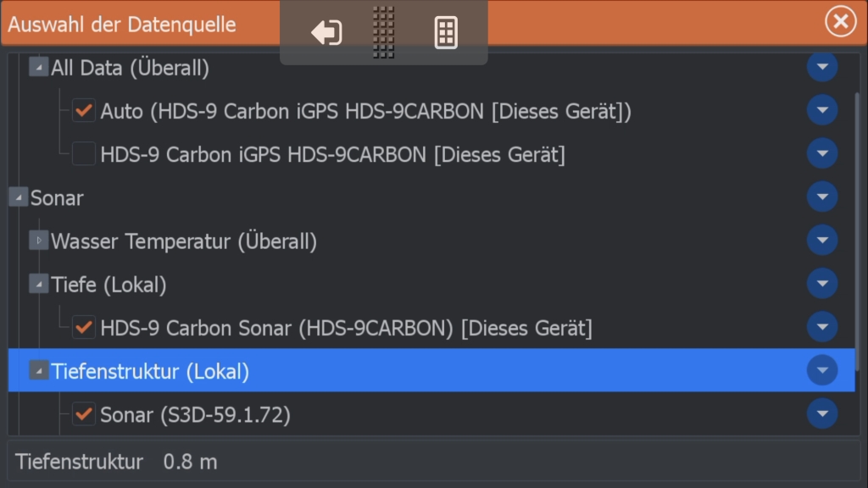
Task: Open options arrow for highlighted Tiefenstruktur row
Action: point(822,370)
